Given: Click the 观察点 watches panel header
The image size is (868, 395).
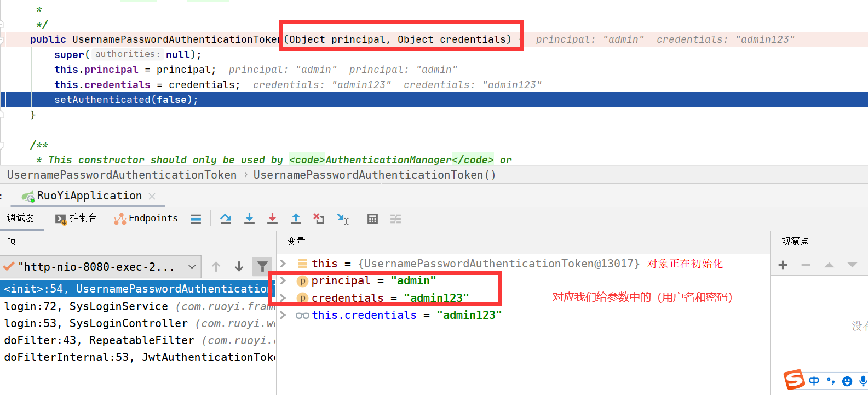Looking at the screenshot, I should coord(795,242).
